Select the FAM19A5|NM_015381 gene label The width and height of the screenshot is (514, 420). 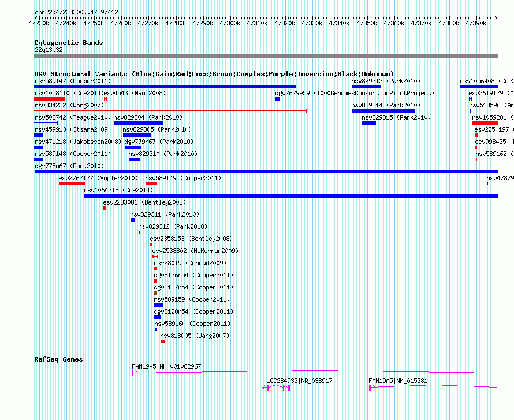point(398,381)
